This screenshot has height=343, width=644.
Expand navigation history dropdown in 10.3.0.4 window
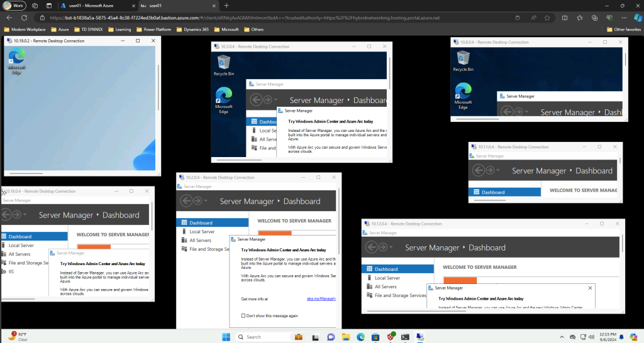(x=275, y=100)
